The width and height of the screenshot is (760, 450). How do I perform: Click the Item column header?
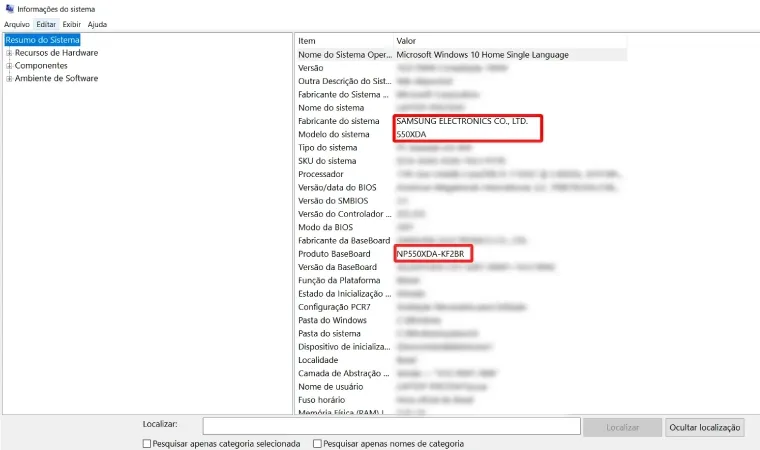point(344,41)
